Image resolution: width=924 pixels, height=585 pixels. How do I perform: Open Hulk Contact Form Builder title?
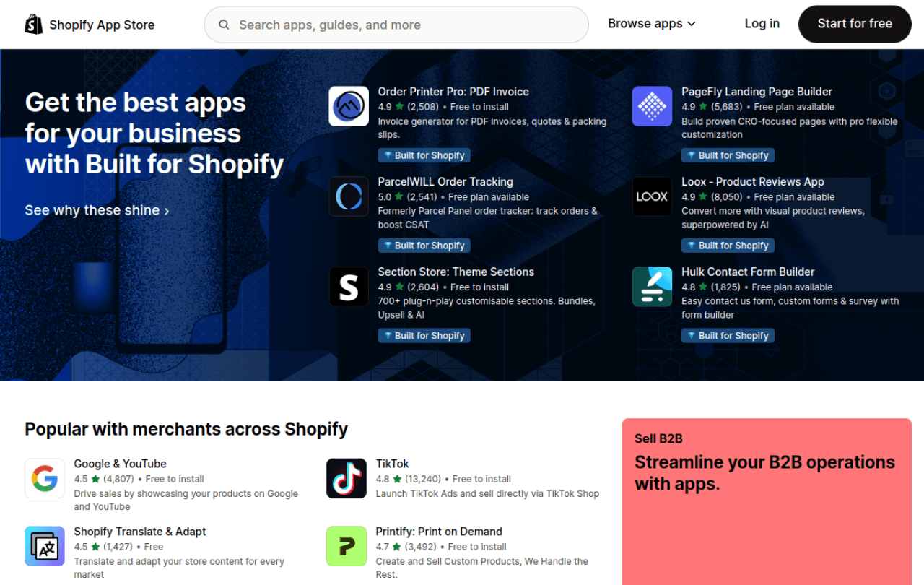(748, 272)
